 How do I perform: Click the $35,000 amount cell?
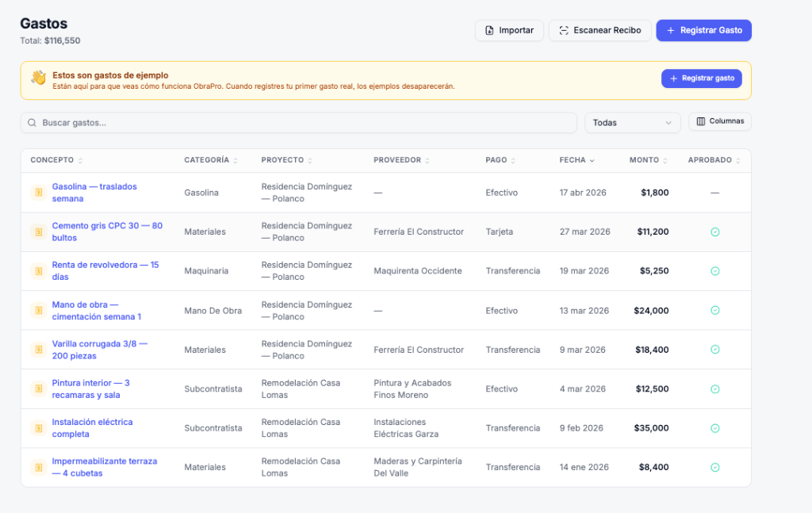(x=651, y=428)
